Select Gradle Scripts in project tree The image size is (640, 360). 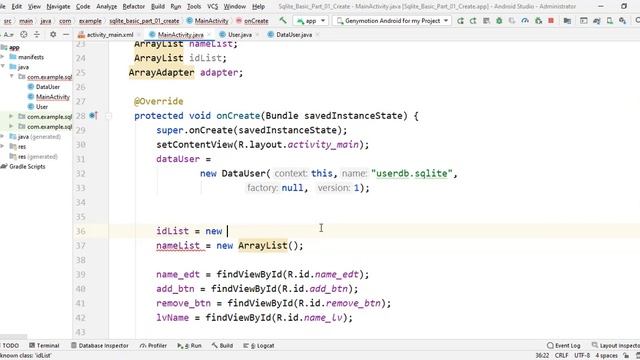click(x=27, y=166)
